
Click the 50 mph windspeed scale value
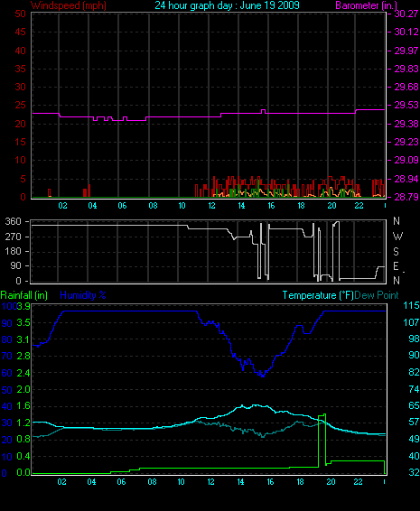[20, 14]
